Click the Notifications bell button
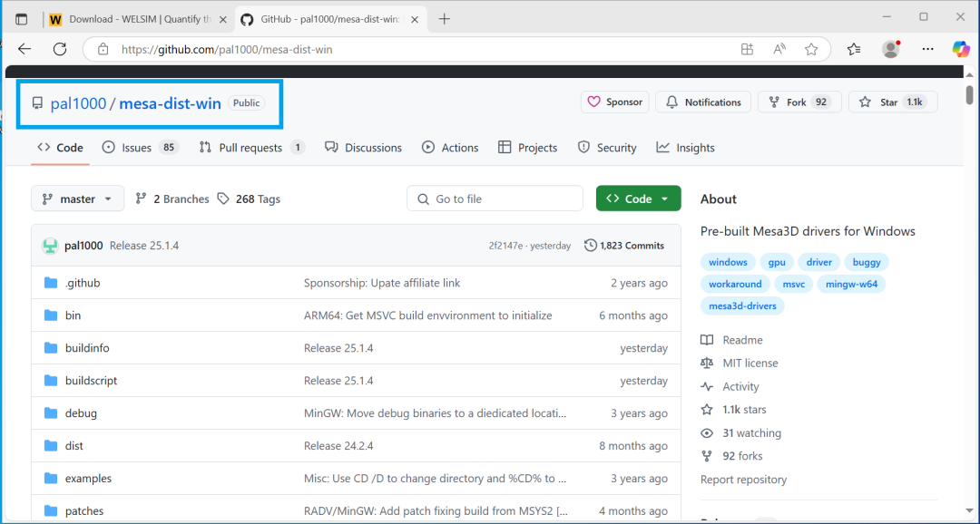 pyautogui.click(x=703, y=102)
